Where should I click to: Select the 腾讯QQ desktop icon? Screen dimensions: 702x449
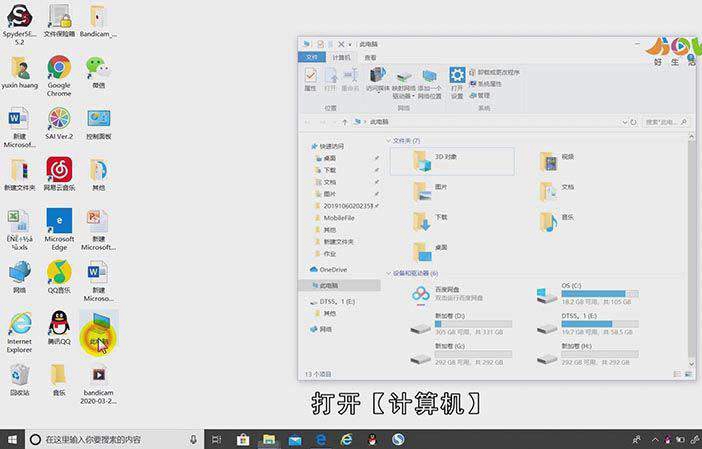(x=59, y=328)
